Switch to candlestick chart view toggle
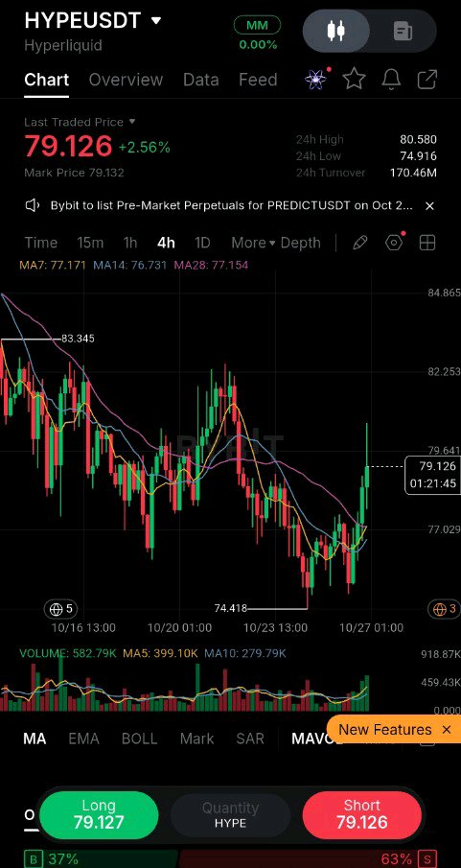 (x=336, y=31)
